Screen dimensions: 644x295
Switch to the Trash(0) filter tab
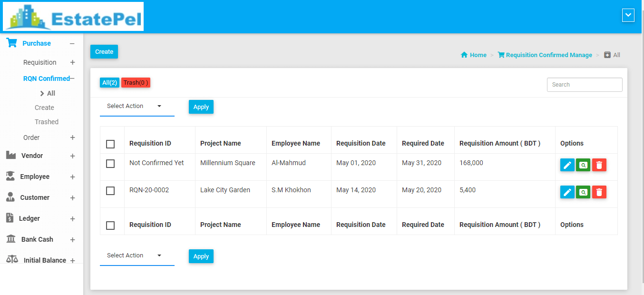136,83
